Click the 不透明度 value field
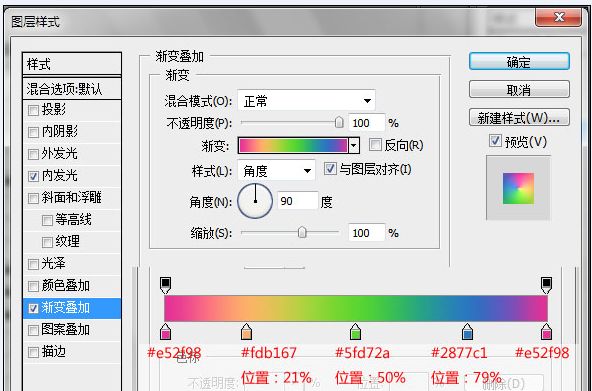The width and height of the screenshot is (592, 391). [367, 123]
